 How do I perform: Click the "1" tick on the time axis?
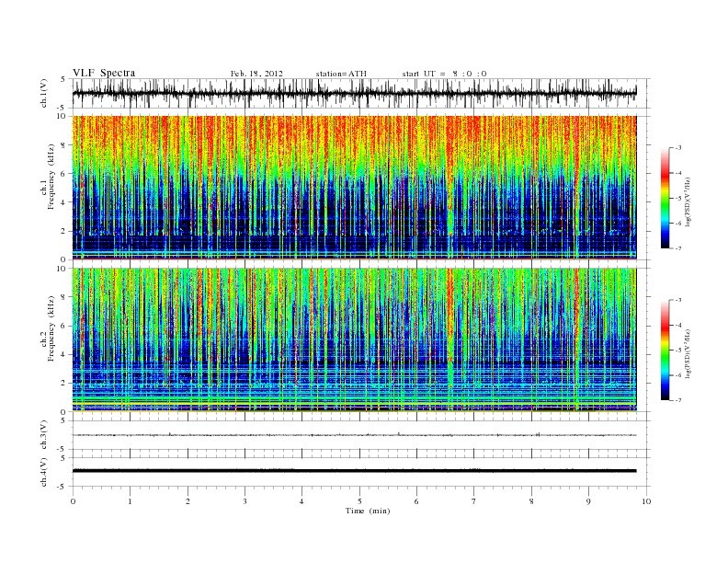[x=130, y=501]
